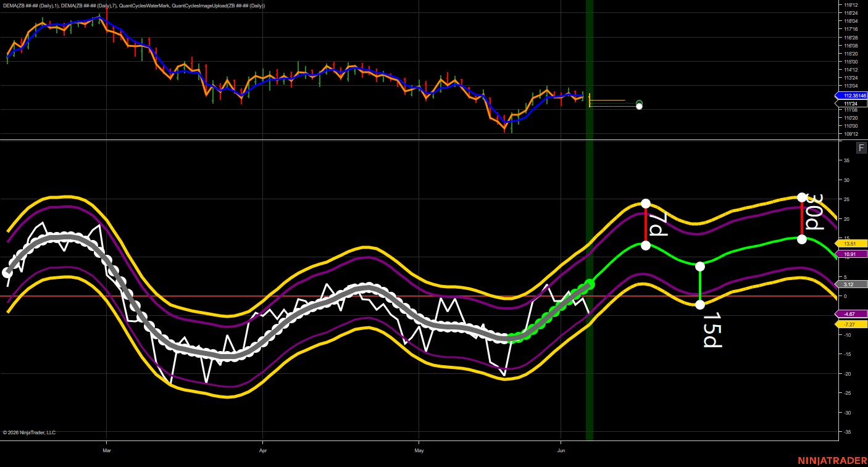Select the blue 112.35146 price marker

(851, 96)
